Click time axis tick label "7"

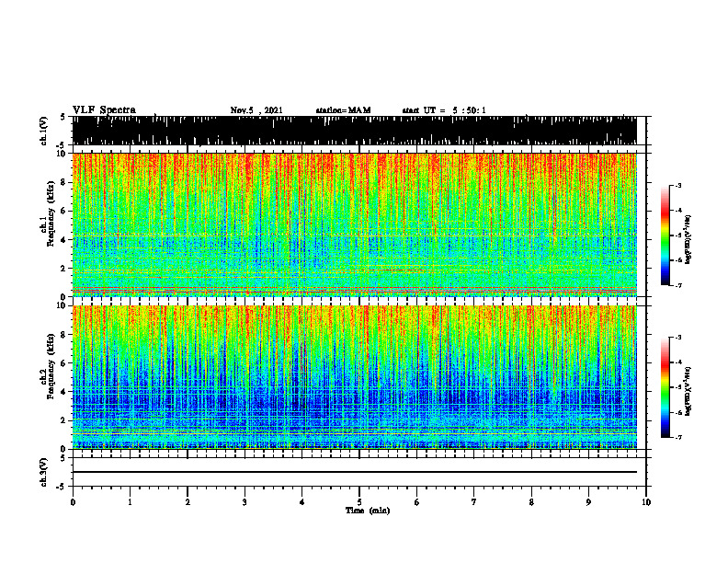pyautogui.click(x=474, y=502)
